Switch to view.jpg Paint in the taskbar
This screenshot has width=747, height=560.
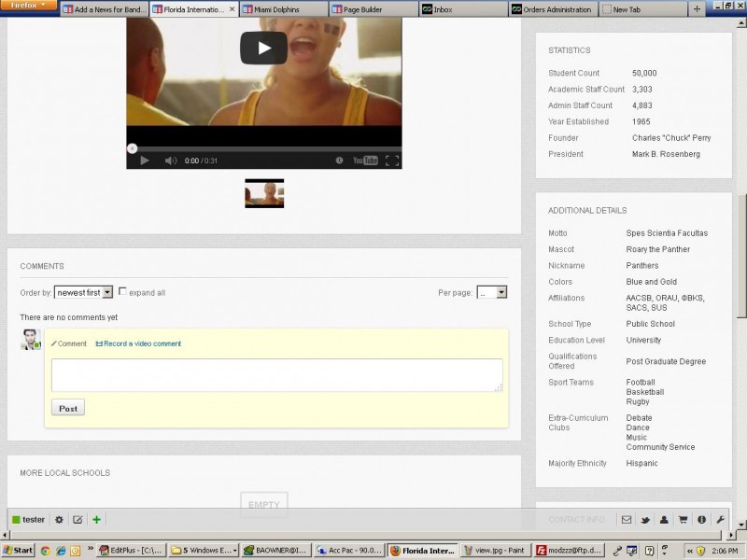pos(494,551)
